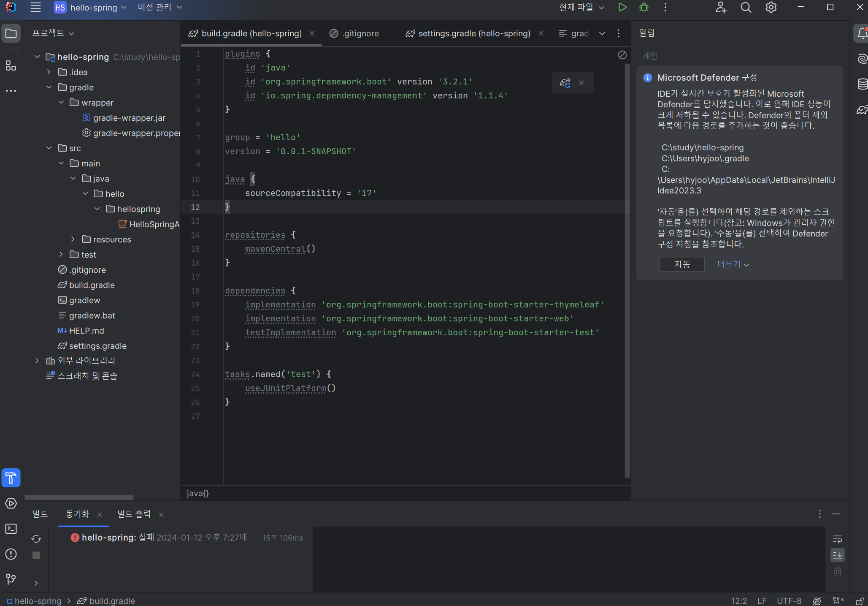868x606 pixels.
Task: Toggle file read-only lock icon
Action: tap(860, 601)
